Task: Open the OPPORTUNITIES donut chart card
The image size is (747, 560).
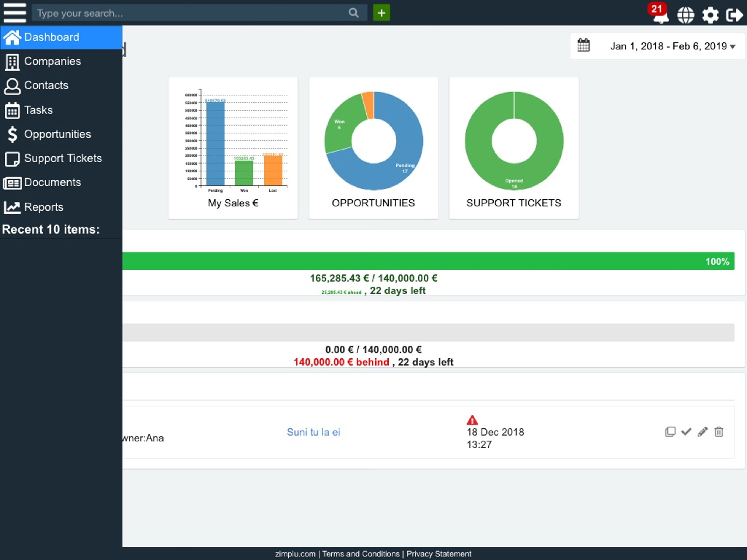Action: point(373,148)
